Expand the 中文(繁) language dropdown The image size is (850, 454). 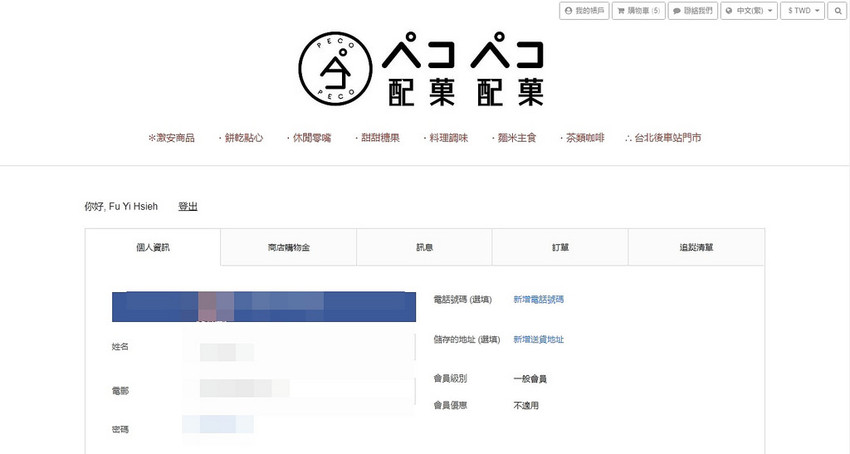click(749, 11)
